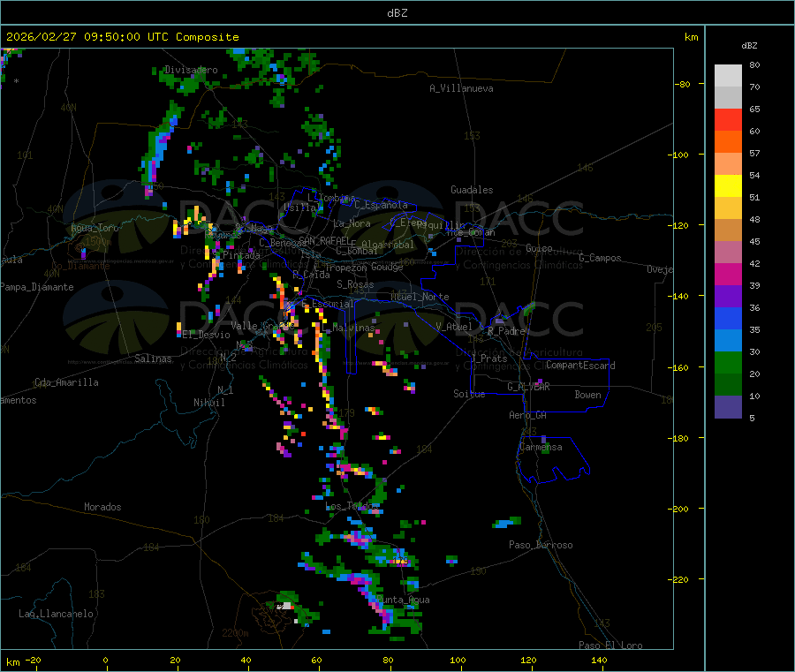Click the La_Nora map label
795x672 pixels.
pos(352,223)
